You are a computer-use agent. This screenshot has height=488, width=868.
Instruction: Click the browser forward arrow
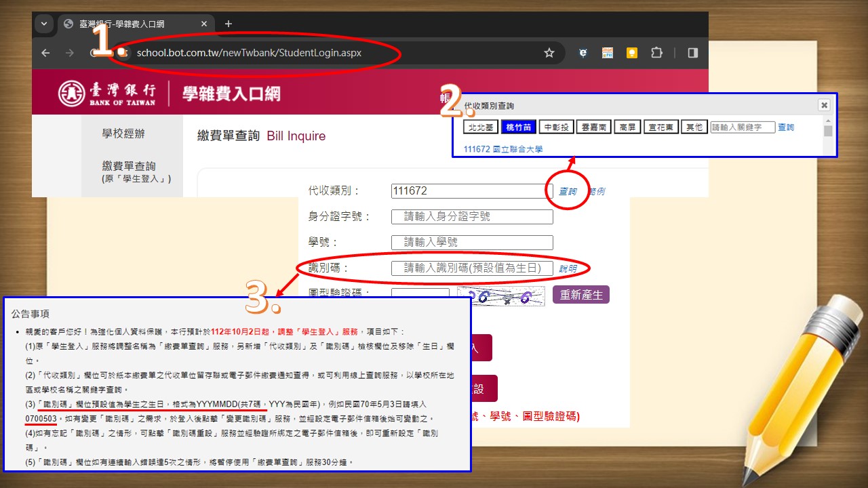point(69,53)
